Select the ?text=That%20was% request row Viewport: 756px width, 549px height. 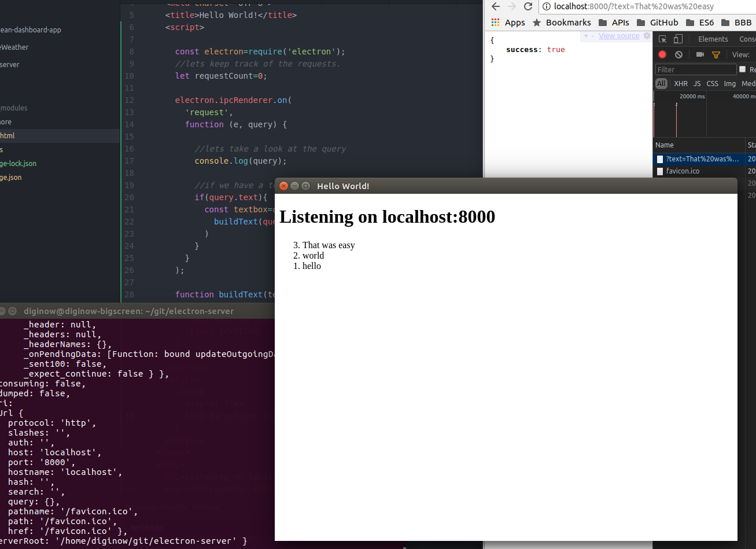tap(699, 159)
